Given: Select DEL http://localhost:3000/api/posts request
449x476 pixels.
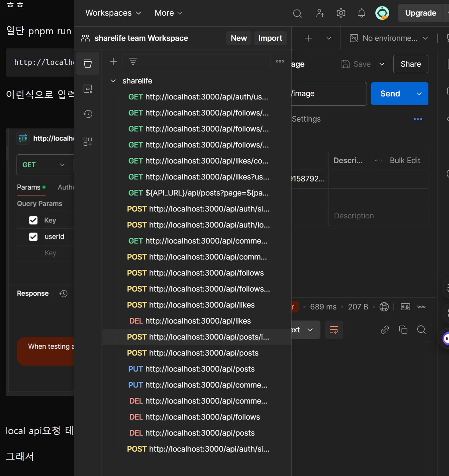Looking at the screenshot, I should click(196, 433).
